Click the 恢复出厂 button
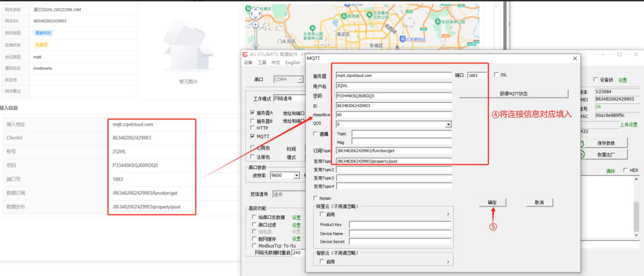Screen dimensions: 644x276 point(606,155)
